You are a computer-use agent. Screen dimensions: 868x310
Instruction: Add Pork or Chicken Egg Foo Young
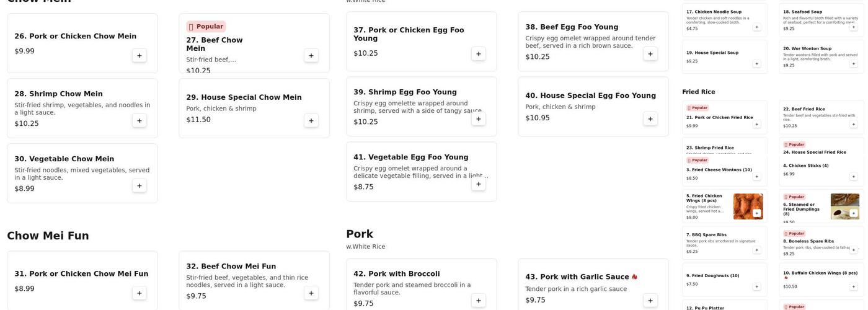point(478,54)
